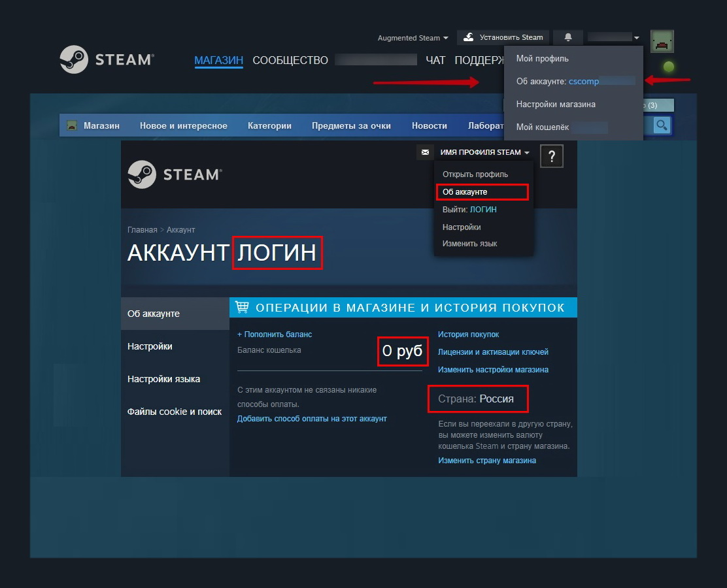Select Выйти: ЛОГИН menu entry
Viewport: 727px width, 588px height.
coord(469,210)
